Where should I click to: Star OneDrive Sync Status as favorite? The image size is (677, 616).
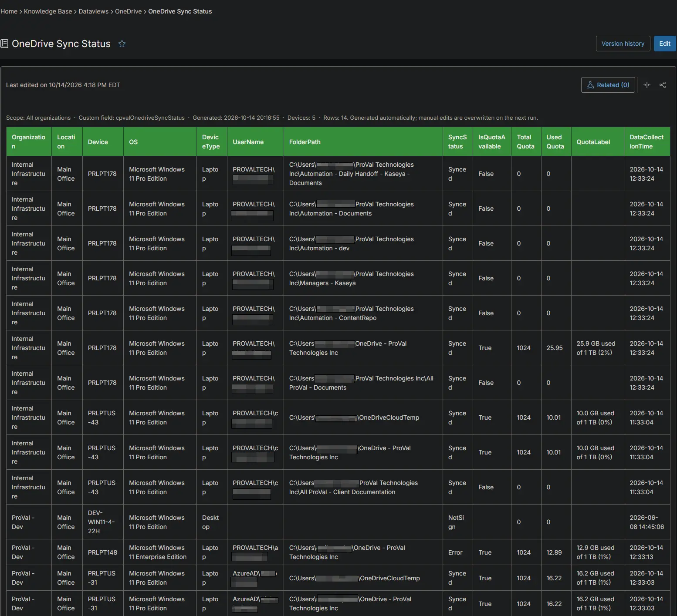tap(122, 44)
